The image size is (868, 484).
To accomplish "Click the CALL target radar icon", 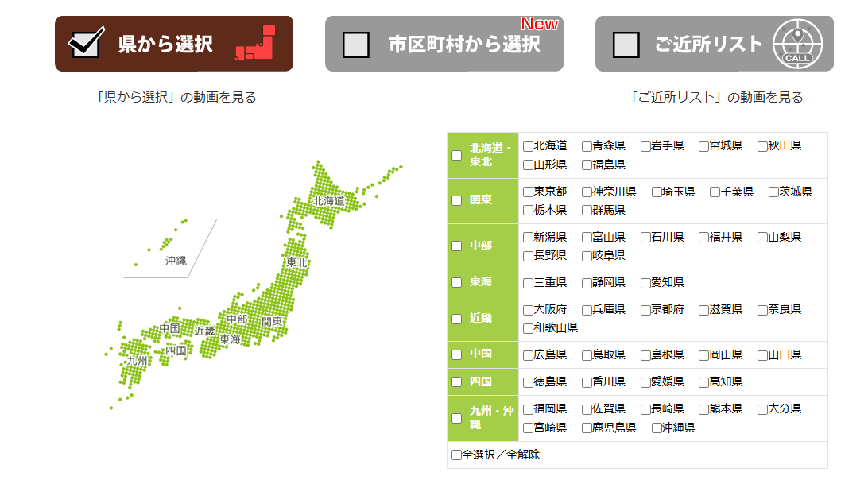I will pyautogui.click(x=797, y=44).
